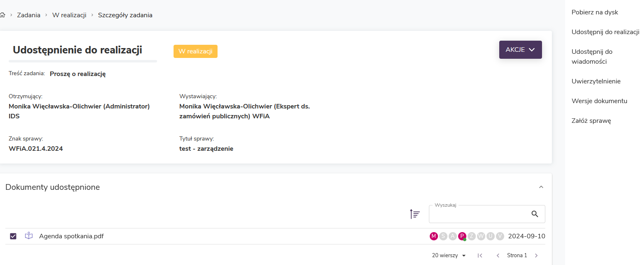644x265 pixels.
Task: Click the home icon in breadcrumb
Action: [2, 15]
